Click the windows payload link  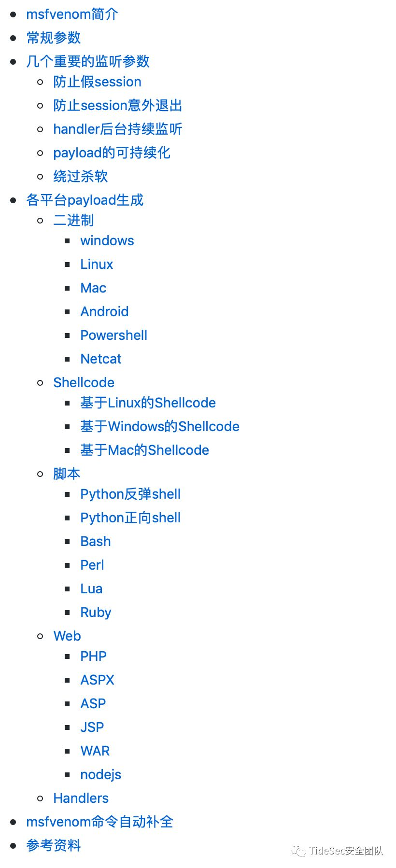pyautogui.click(x=107, y=241)
